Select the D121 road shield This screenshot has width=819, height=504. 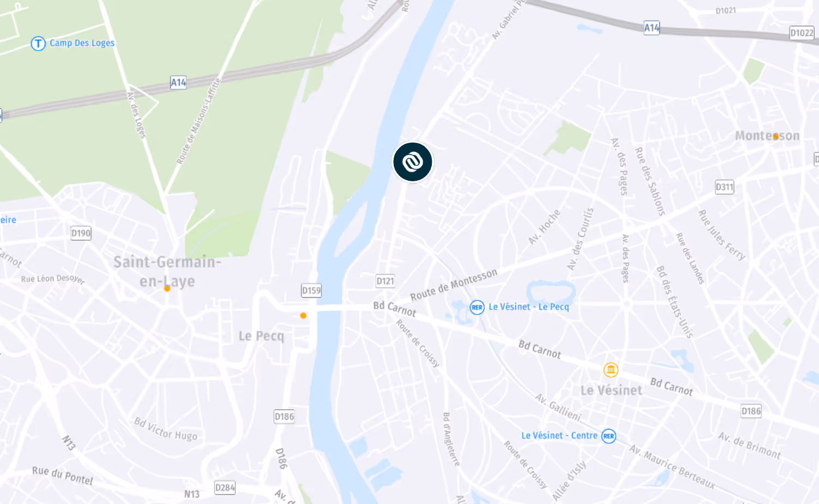pos(385,281)
